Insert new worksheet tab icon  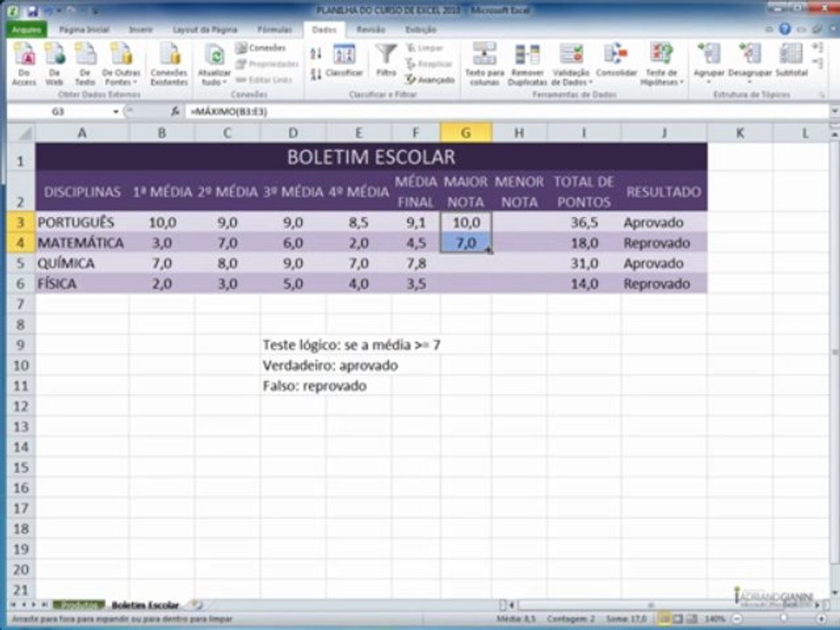point(197,605)
